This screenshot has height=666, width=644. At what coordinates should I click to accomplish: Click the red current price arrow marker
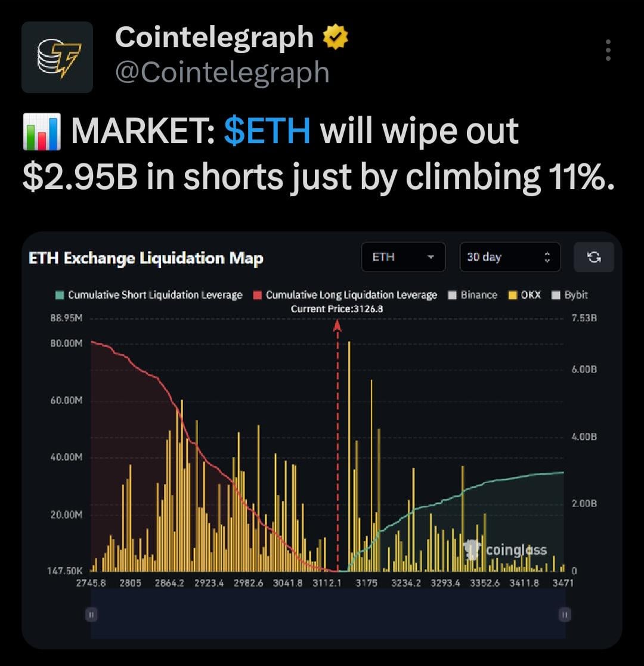click(x=338, y=325)
